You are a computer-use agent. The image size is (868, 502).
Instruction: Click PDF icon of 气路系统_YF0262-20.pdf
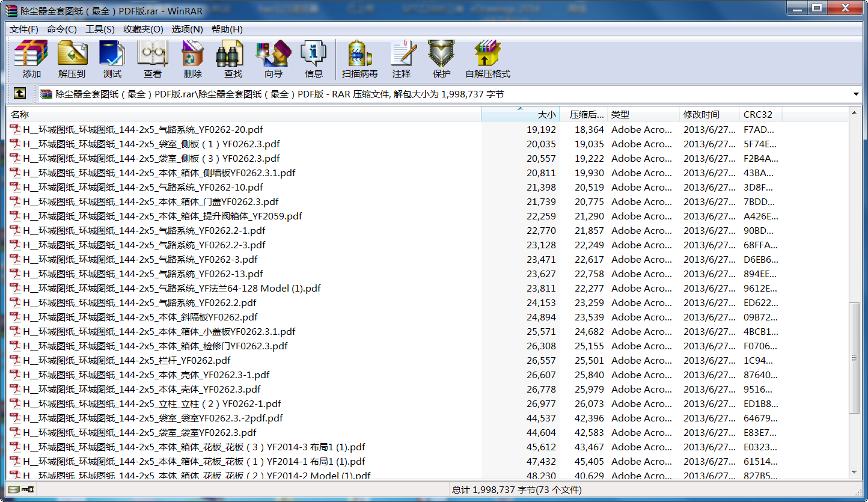pos(15,129)
